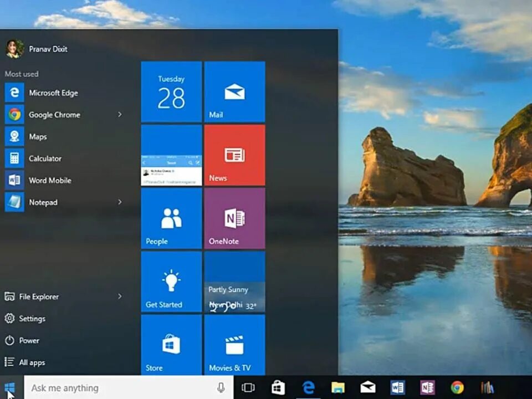This screenshot has height=399, width=532.
Task: Open the Movies & TV tile
Action: point(235,345)
